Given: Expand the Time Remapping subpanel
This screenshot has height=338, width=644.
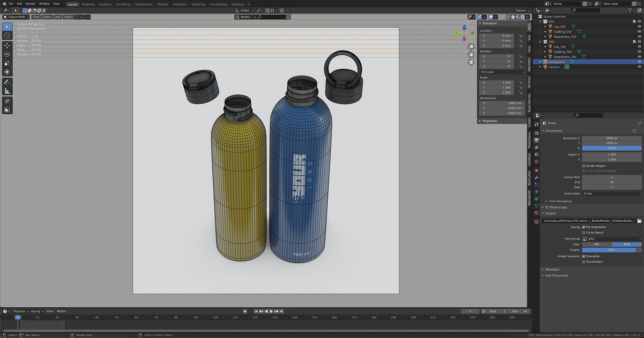Looking at the screenshot, I should coord(560,201).
